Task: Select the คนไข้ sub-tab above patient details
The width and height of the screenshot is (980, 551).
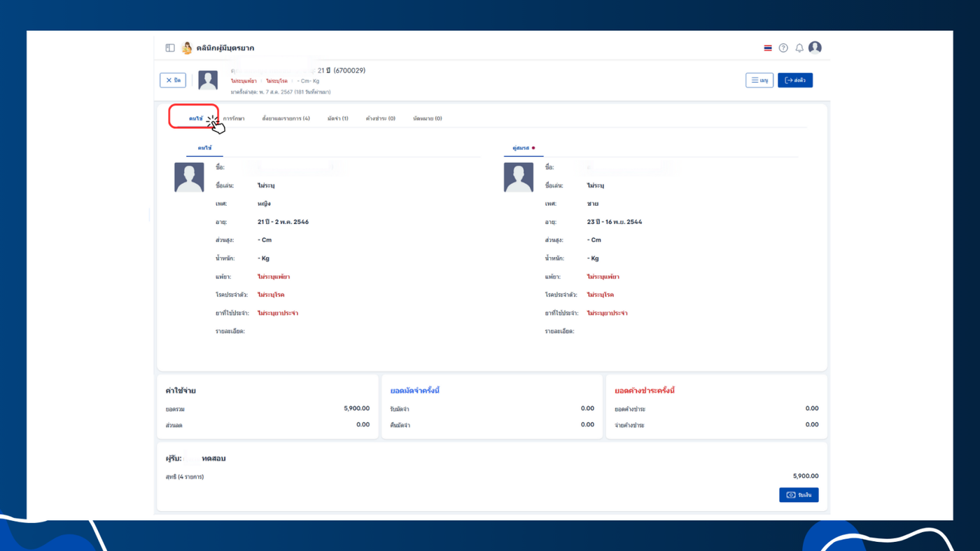Action: point(204,148)
